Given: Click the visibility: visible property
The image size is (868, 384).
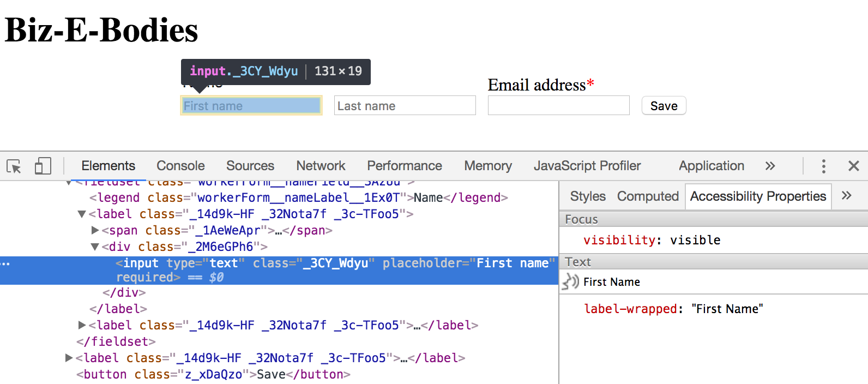Looking at the screenshot, I should [652, 240].
